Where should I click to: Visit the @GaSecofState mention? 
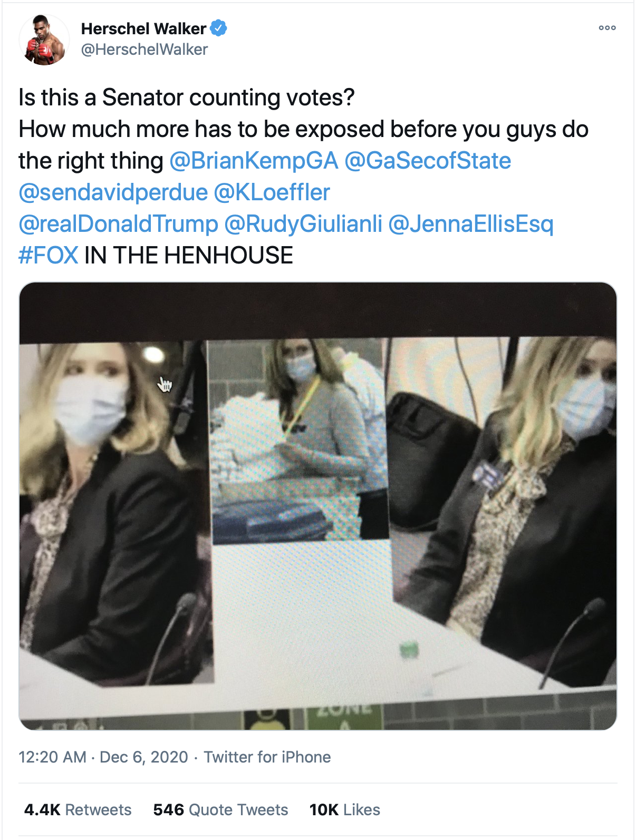point(428,161)
